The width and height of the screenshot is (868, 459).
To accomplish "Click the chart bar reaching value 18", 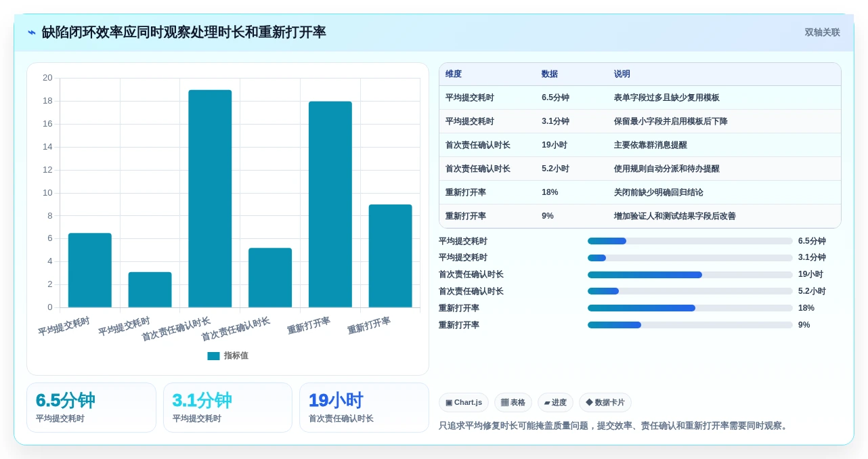I will [x=330, y=204].
